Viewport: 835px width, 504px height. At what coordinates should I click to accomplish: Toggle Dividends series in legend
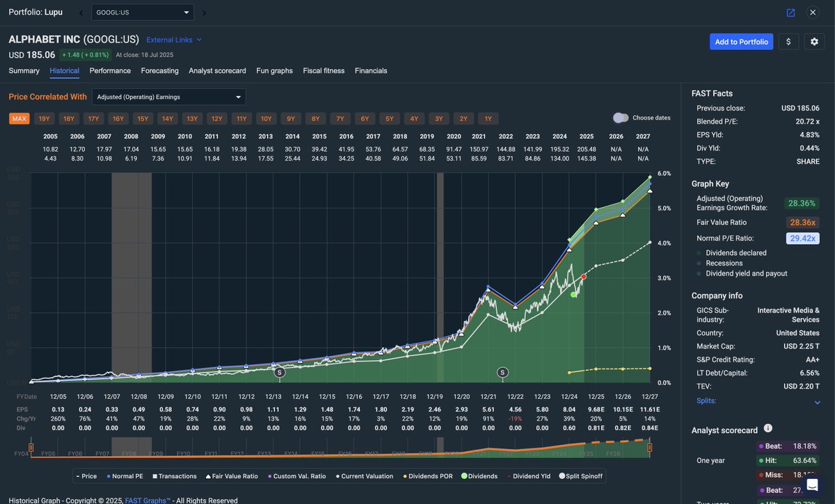[478, 476]
